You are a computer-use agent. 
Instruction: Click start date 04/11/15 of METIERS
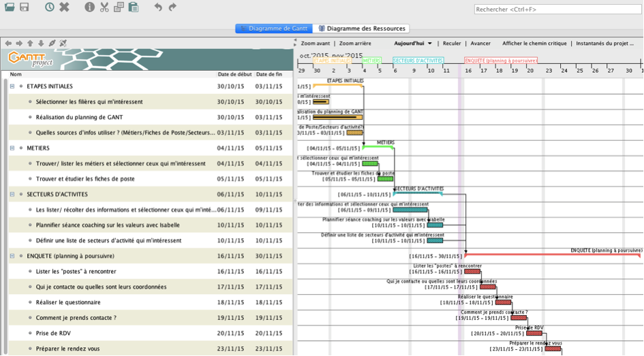click(x=230, y=148)
